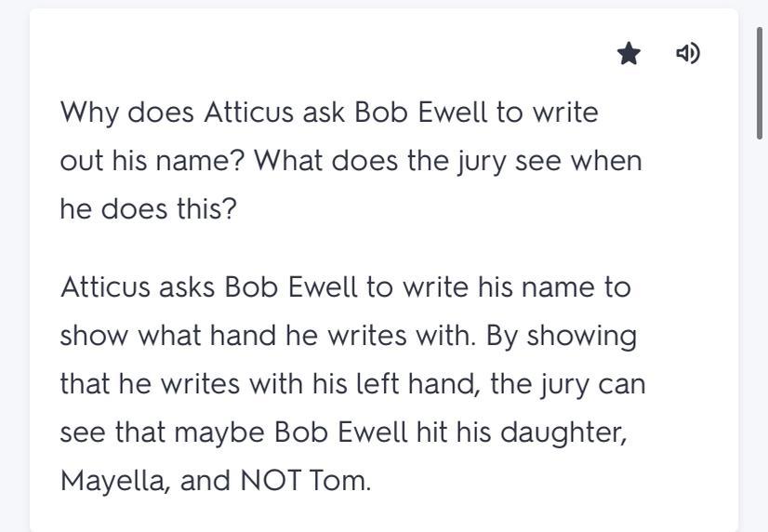Click the scrollbar track below the thumb

(760, 333)
